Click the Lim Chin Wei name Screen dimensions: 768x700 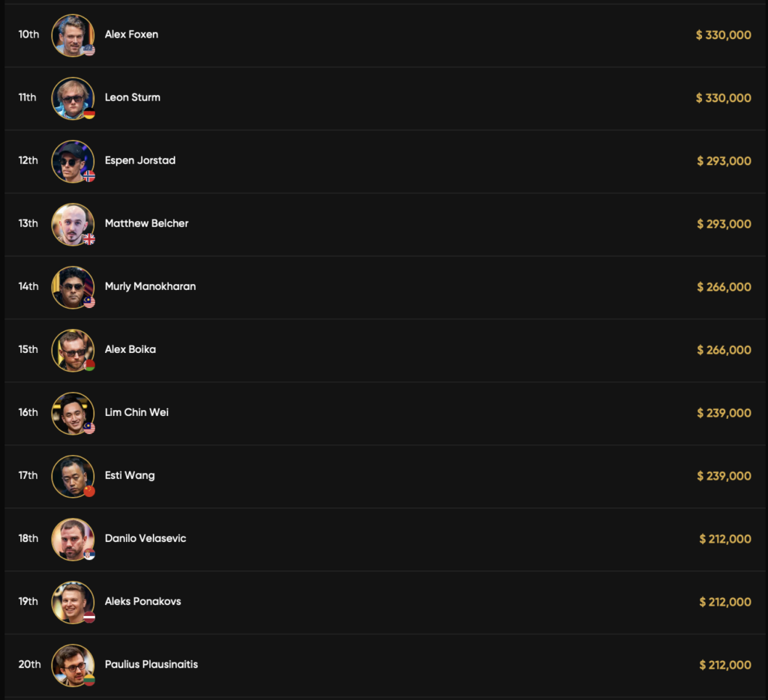pyautogui.click(x=136, y=412)
